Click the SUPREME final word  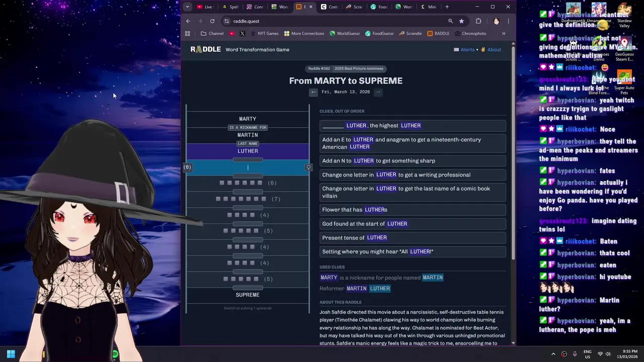[x=248, y=295]
